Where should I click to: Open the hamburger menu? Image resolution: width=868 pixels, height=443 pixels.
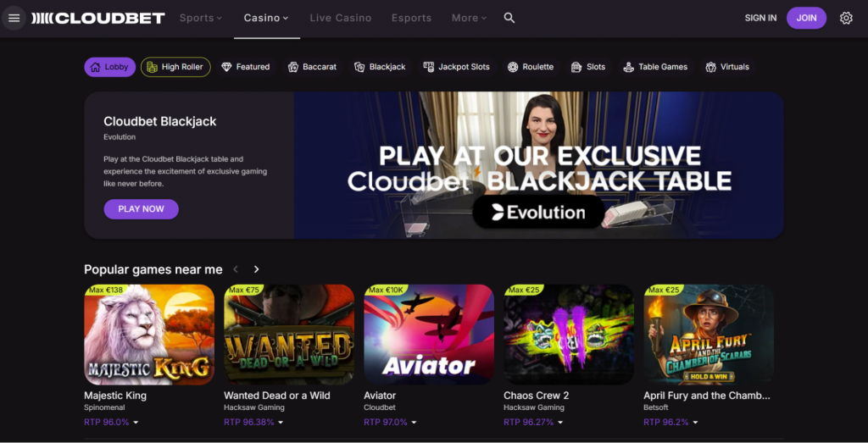(14, 18)
